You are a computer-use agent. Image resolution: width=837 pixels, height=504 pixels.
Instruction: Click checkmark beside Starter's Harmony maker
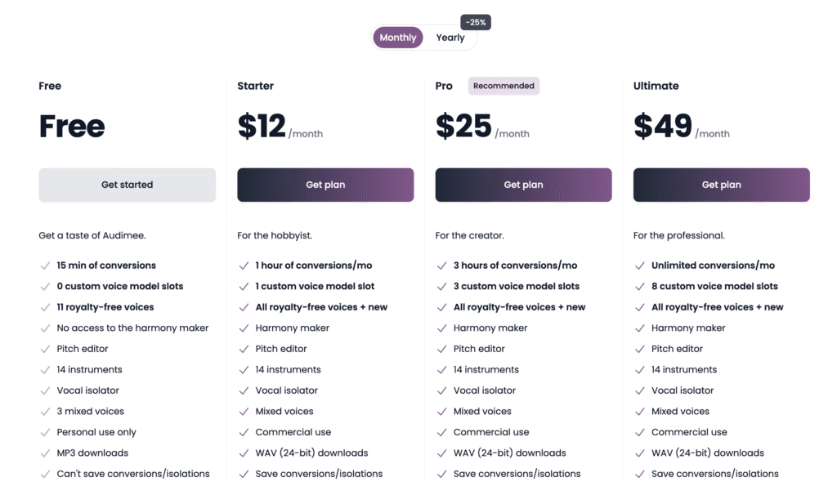point(244,328)
